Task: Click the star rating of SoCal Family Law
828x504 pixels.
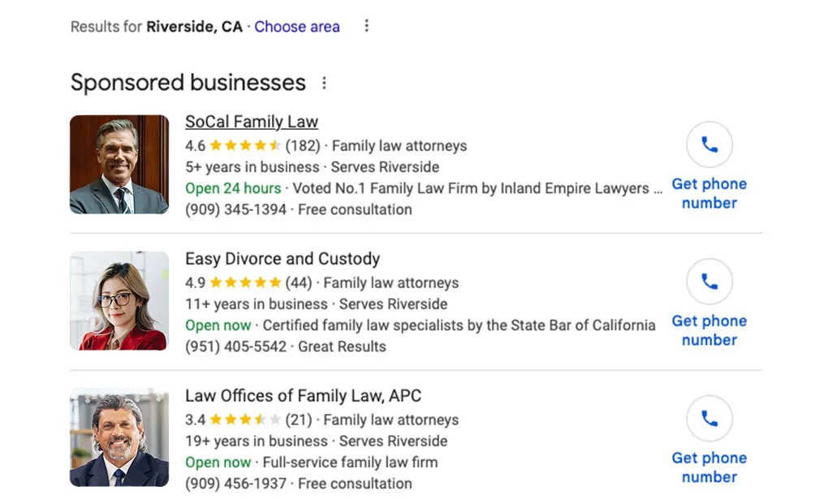Action: [244, 146]
